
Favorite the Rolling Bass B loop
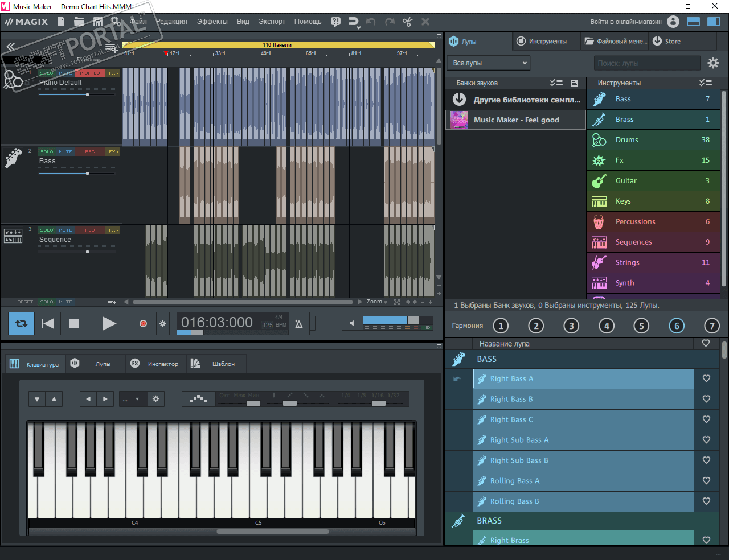(706, 501)
